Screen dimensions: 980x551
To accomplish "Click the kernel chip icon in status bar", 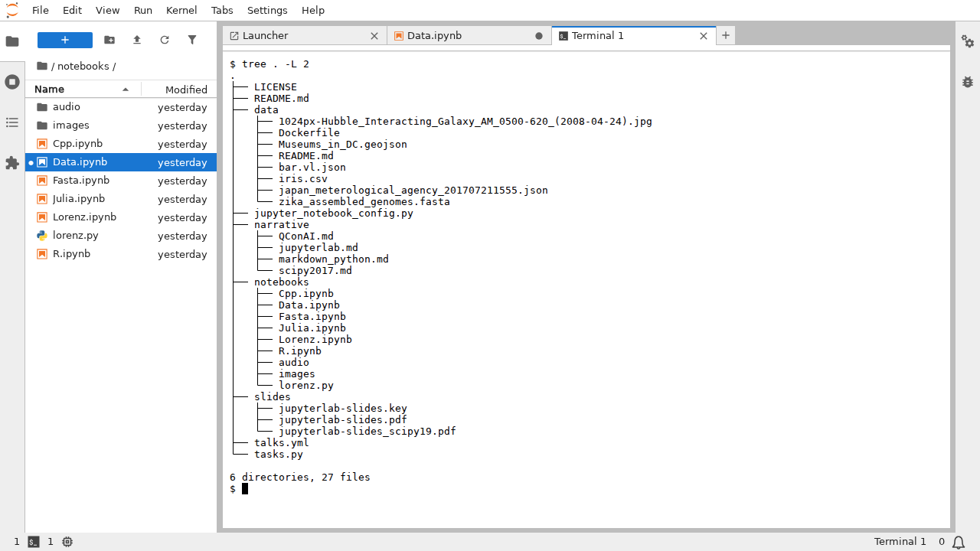I will pyautogui.click(x=67, y=541).
